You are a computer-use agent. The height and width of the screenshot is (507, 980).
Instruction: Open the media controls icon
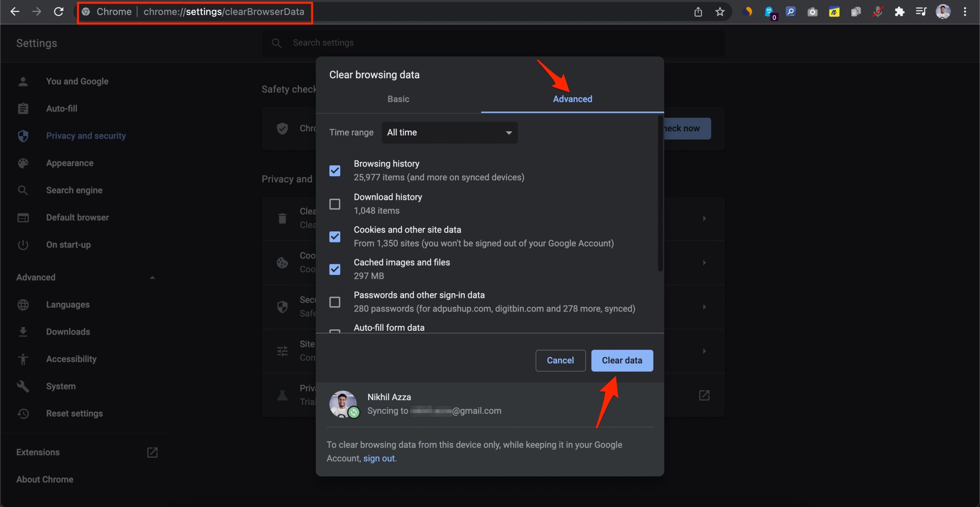pyautogui.click(x=922, y=11)
